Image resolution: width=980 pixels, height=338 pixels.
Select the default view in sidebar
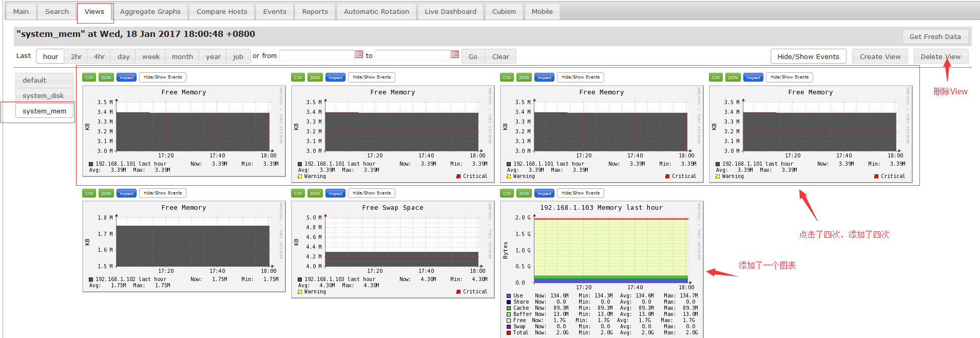coord(44,80)
